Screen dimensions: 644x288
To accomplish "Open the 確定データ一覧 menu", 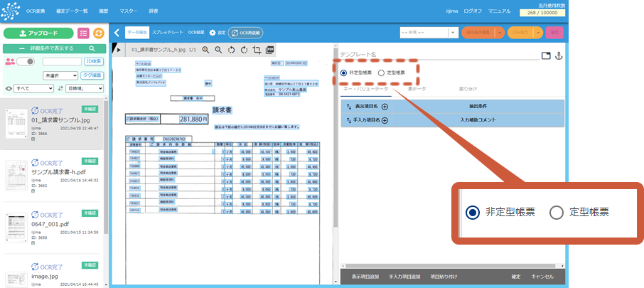I will point(72,11).
